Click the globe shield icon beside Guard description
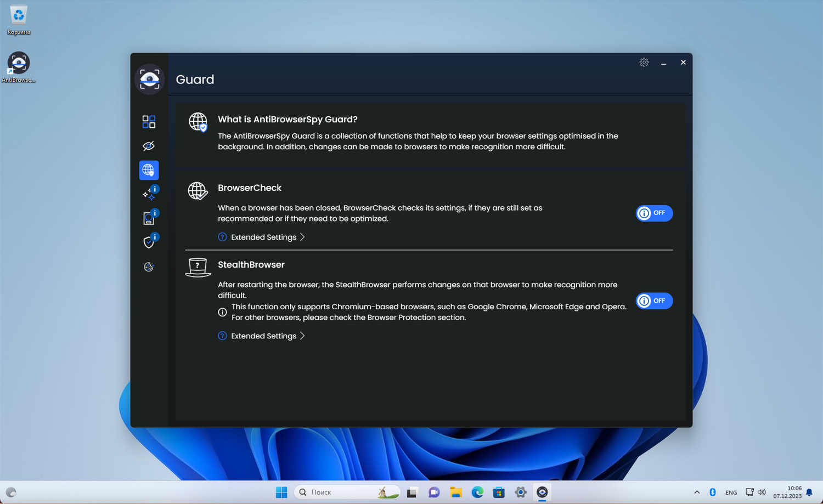The height and width of the screenshot is (504, 823). [198, 122]
